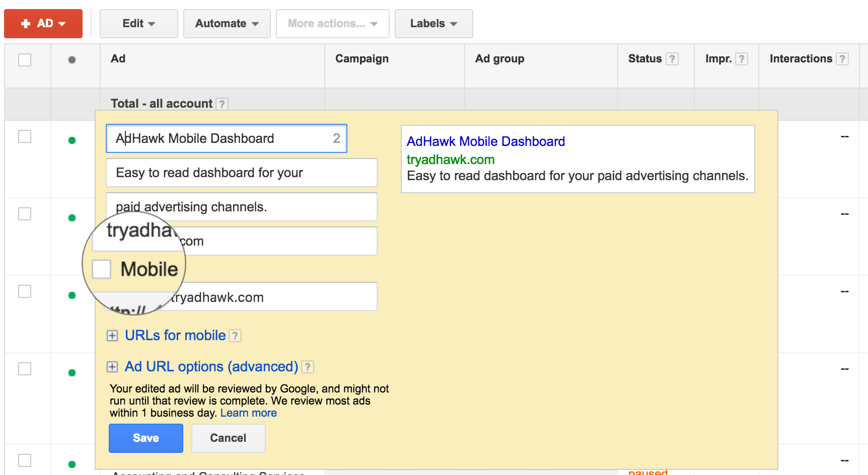
Task: Tick the first ad row checkbox
Action: pyautogui.click(x=25, y=136)
